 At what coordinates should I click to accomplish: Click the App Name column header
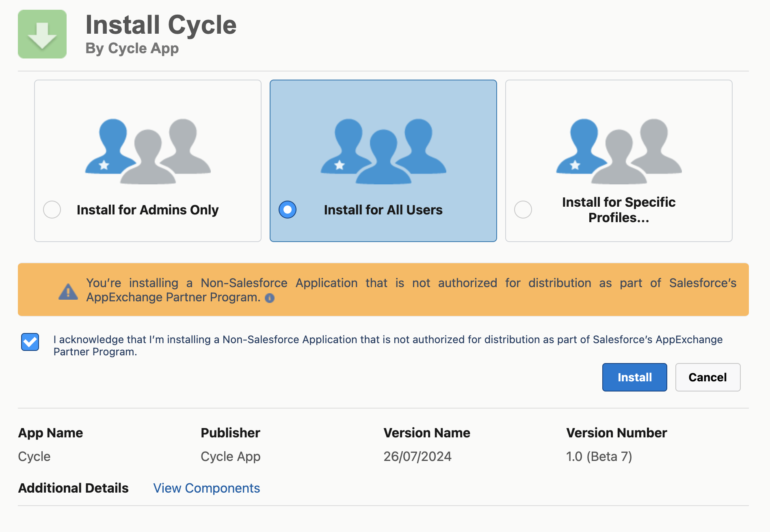coord(50,433)
